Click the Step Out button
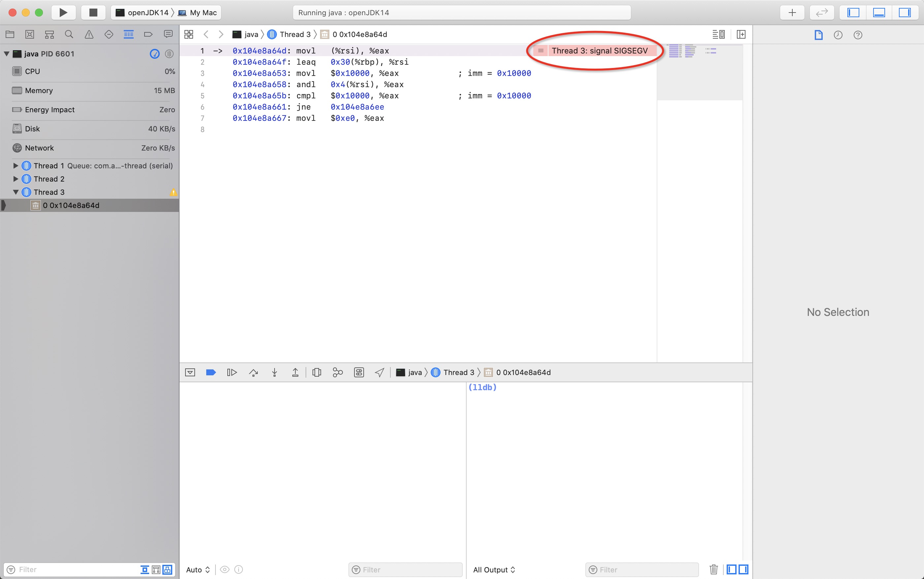The image size is (924, 579). [295, 373]
